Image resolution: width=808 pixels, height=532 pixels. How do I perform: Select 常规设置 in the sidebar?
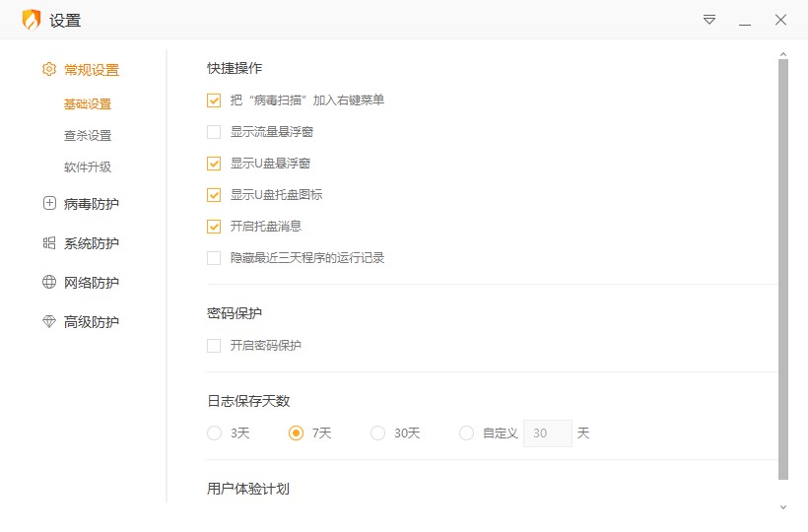pyautogui.click(x=92, y=70)
